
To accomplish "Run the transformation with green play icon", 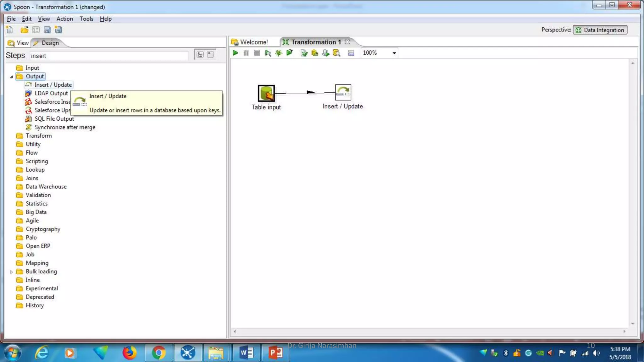I will coord(235,53).
